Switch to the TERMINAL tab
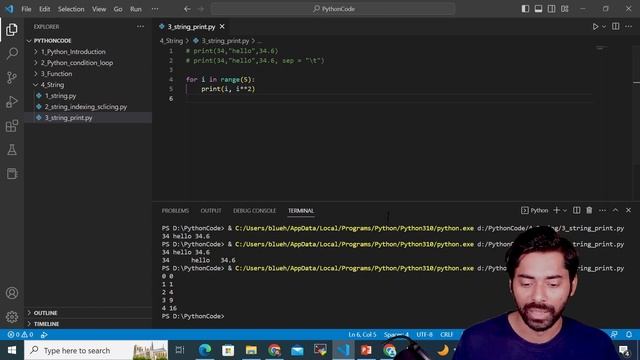Screen dimensions: 640x360 click(x=301, y=211)
